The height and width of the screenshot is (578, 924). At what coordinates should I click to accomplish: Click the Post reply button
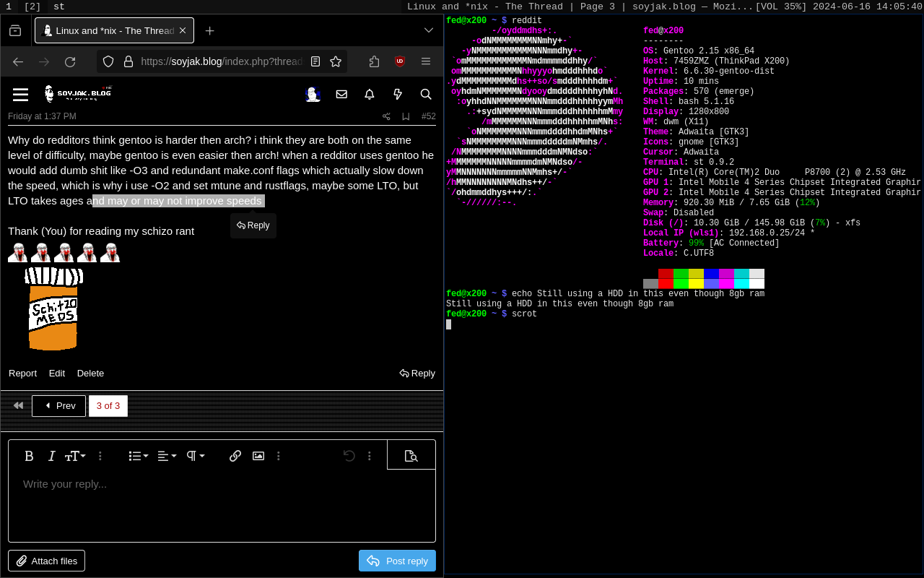tap(397, 561)
